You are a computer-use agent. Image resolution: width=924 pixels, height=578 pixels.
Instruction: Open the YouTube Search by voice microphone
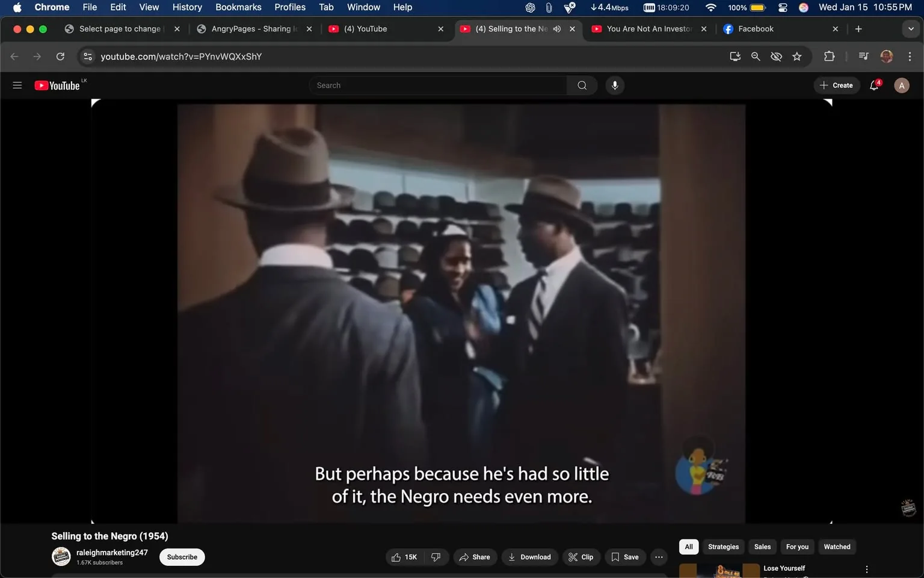(614, 85)
